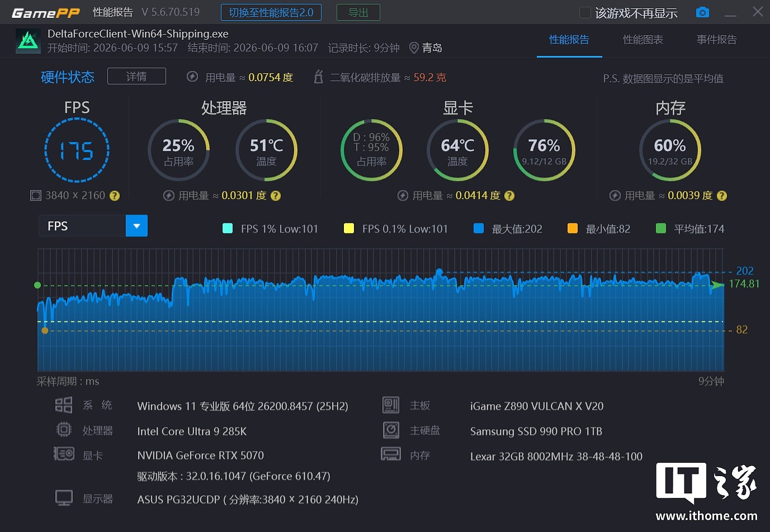Click the processor chip icon
This screenshot has width=770, height=532.
[64, 430]
